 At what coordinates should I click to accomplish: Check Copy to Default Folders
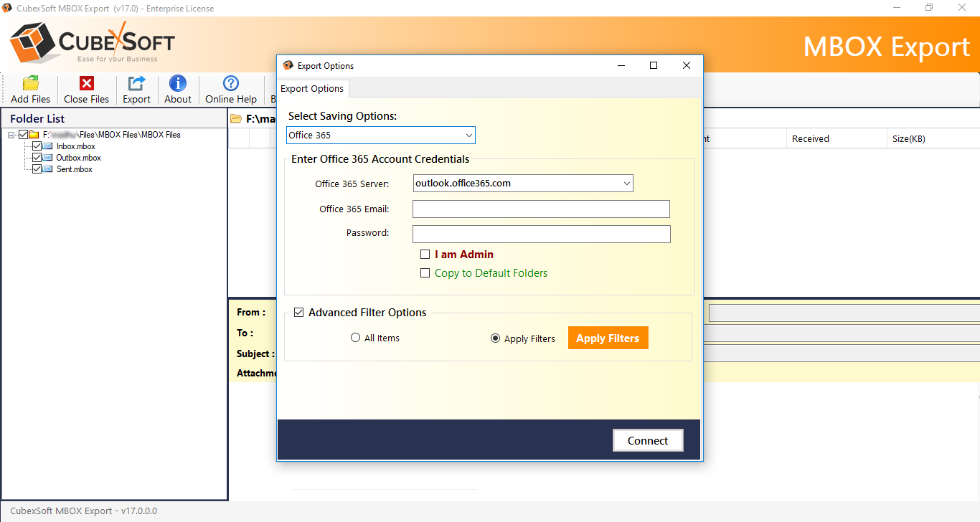pyautogui.click(x=425, y=272)
